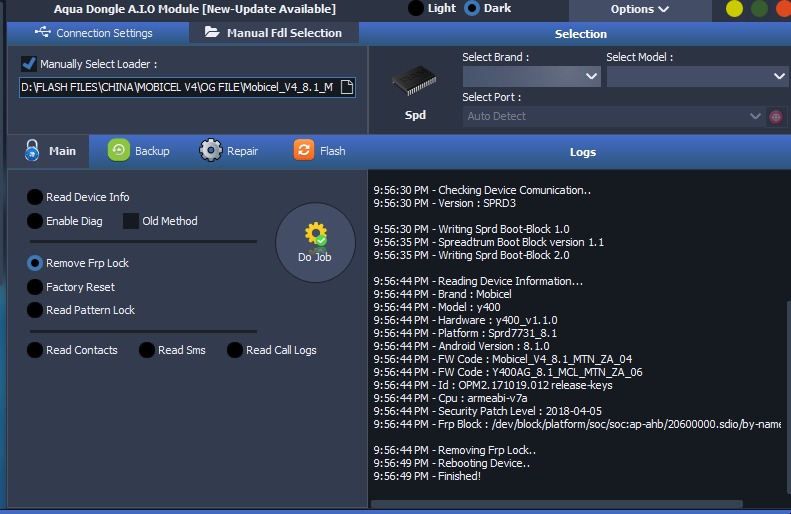
Task: Select the Read Contacts option
Action: (34, 350)
